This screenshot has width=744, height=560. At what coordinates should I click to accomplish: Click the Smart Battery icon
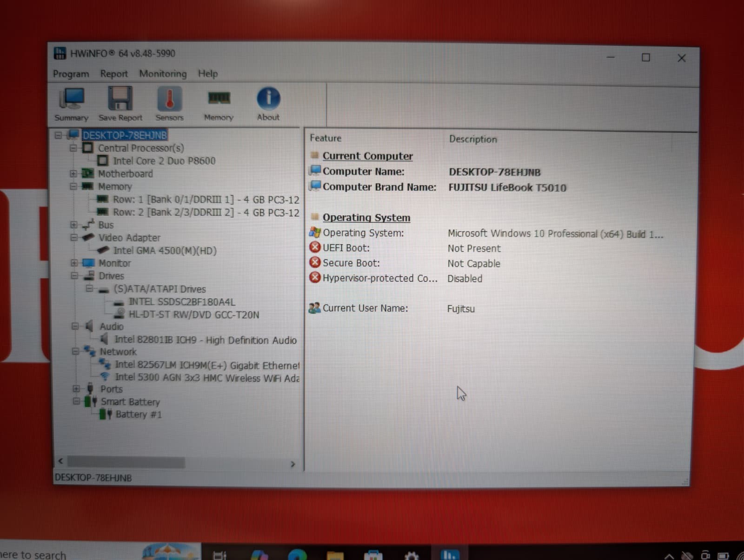tap(91, 401)
